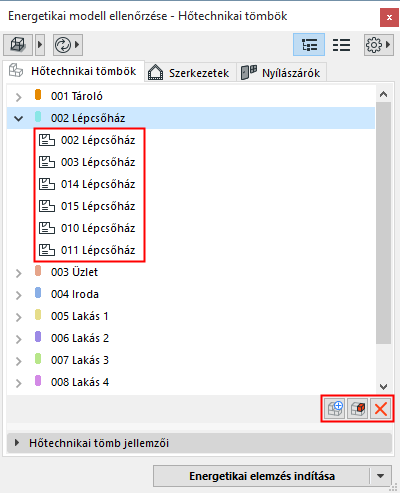The width and height of the screenshot is (400, 493).
Task: Expand the 007 Lakás 3 block
Action: [x=19, y=361]
